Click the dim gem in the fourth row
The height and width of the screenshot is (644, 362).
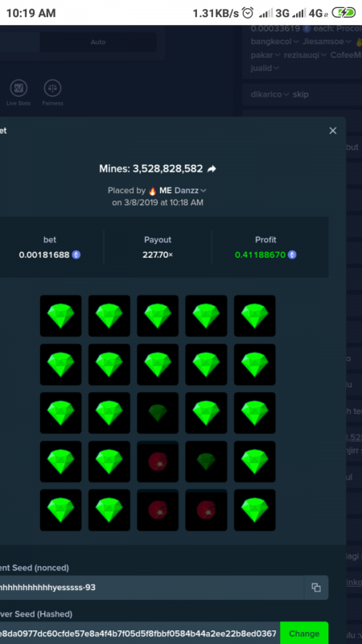[206, 461]
